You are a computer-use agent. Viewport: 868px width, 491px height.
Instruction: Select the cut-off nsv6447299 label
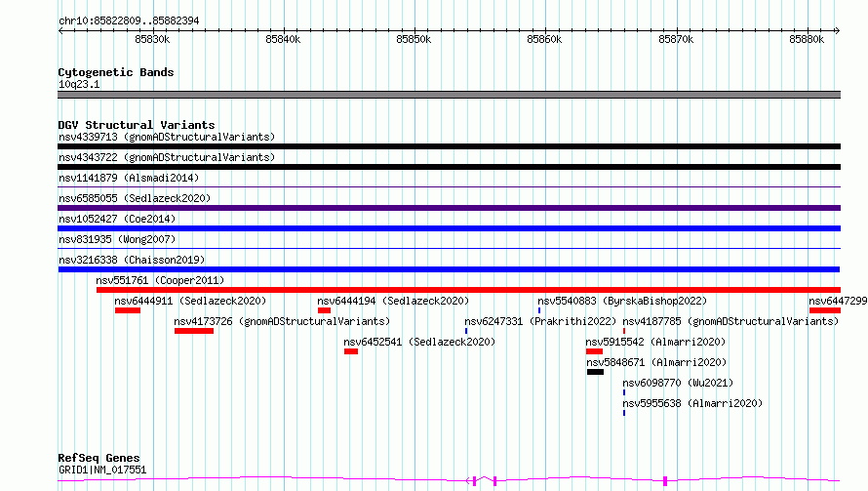tap(838, 301)
